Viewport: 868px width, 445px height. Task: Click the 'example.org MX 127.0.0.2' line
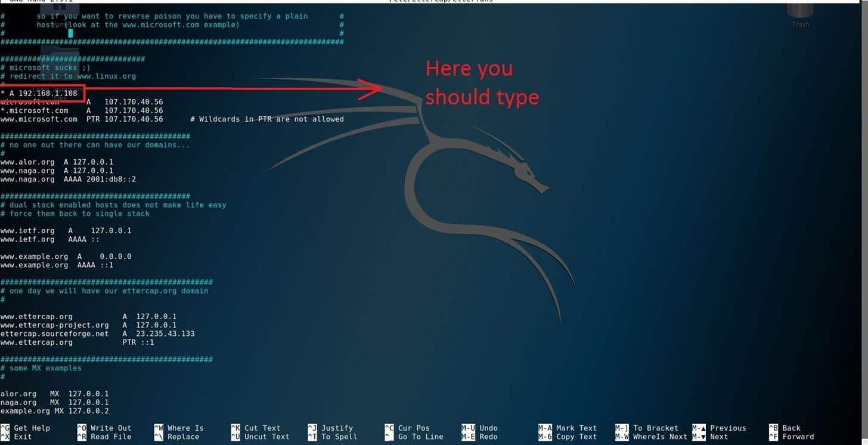(55, 411)
